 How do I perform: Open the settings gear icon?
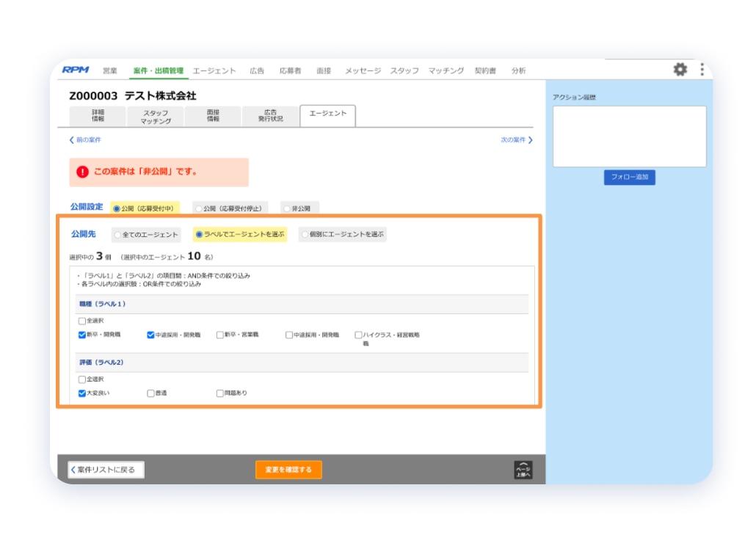681,69
